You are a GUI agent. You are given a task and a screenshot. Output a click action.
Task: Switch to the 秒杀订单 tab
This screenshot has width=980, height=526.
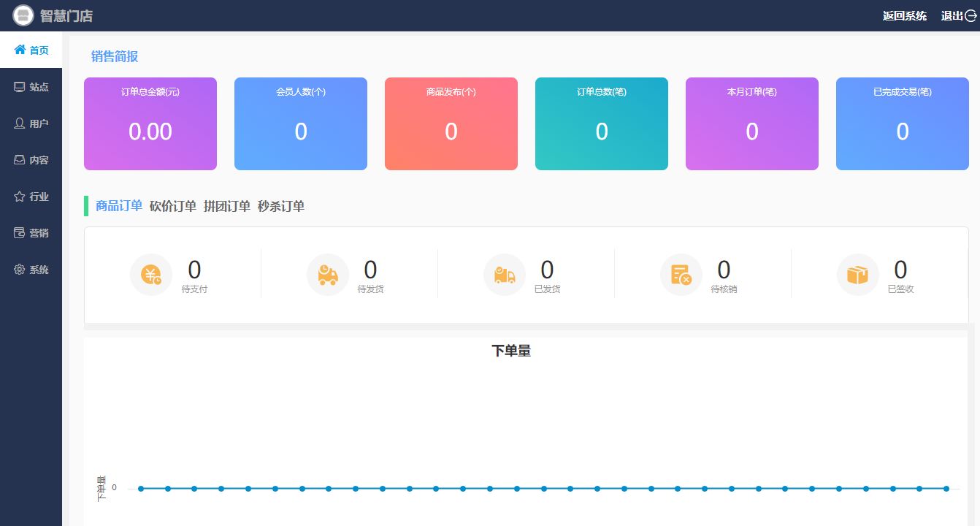click(x=281, y=206)
